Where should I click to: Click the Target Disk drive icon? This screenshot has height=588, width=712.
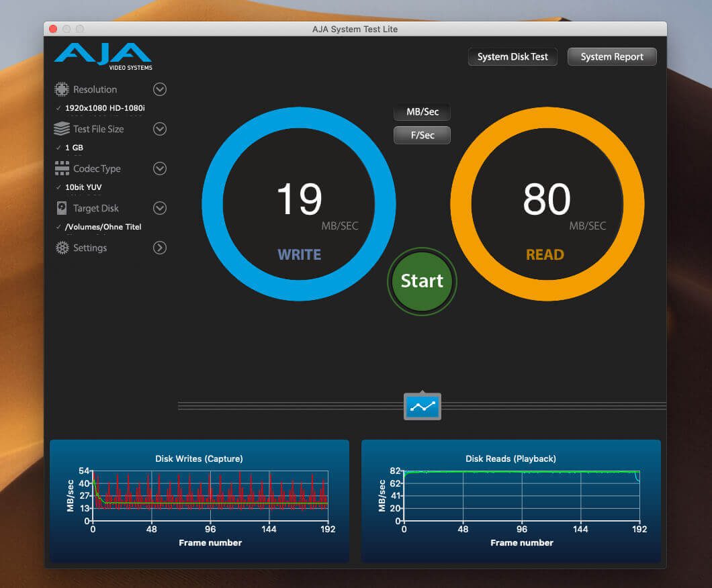(x=62, y=208)
